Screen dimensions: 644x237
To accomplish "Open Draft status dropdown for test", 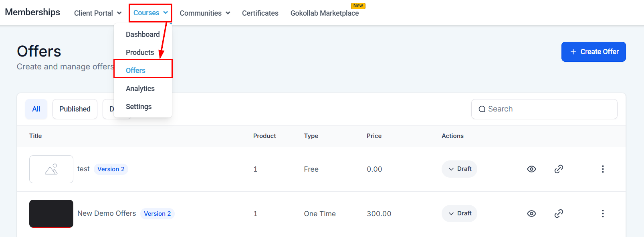I will pos(459,169).
